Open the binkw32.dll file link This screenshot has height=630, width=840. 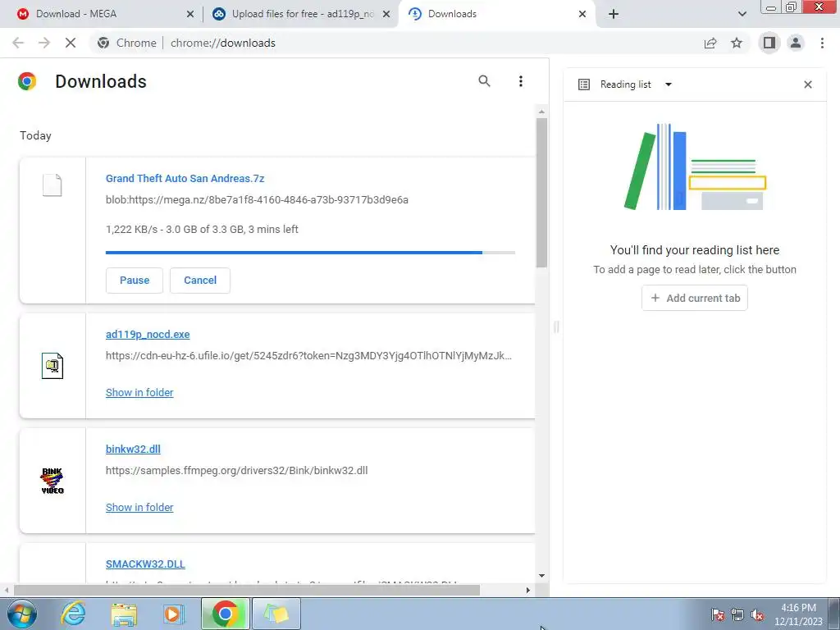pos(133,449)
